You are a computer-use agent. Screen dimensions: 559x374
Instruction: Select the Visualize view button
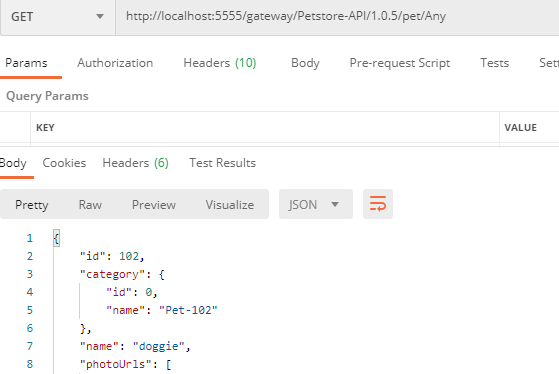[x=230, y=205]
